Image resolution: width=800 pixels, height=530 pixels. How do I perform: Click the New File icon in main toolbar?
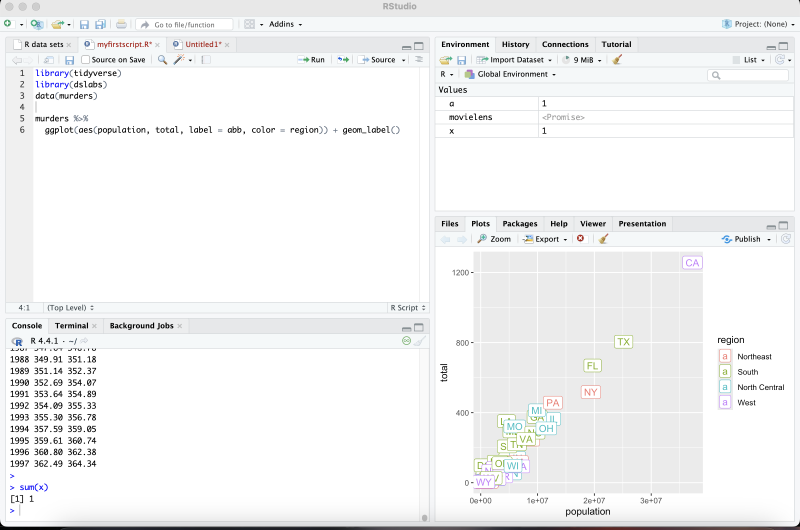[x=8, y=24]
